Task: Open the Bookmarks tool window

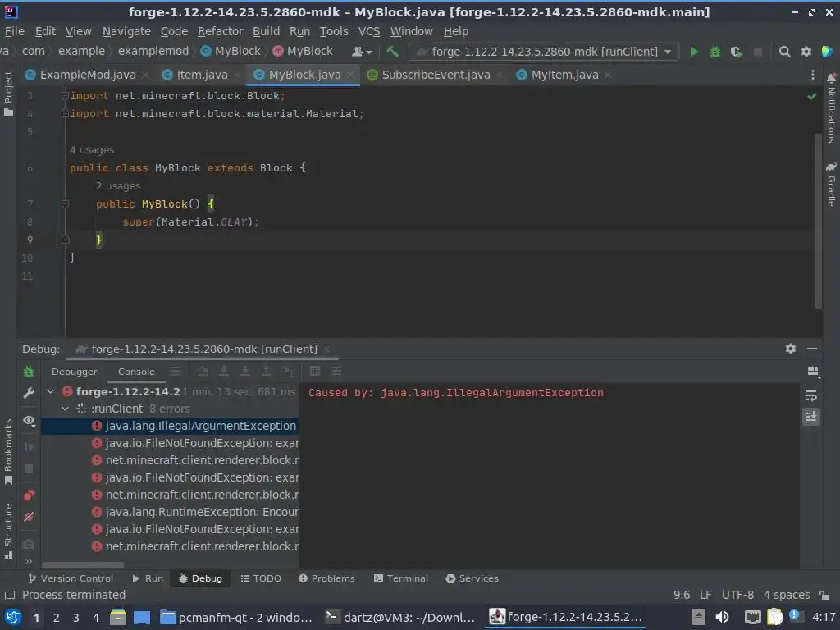Action: tap(8, 452)
